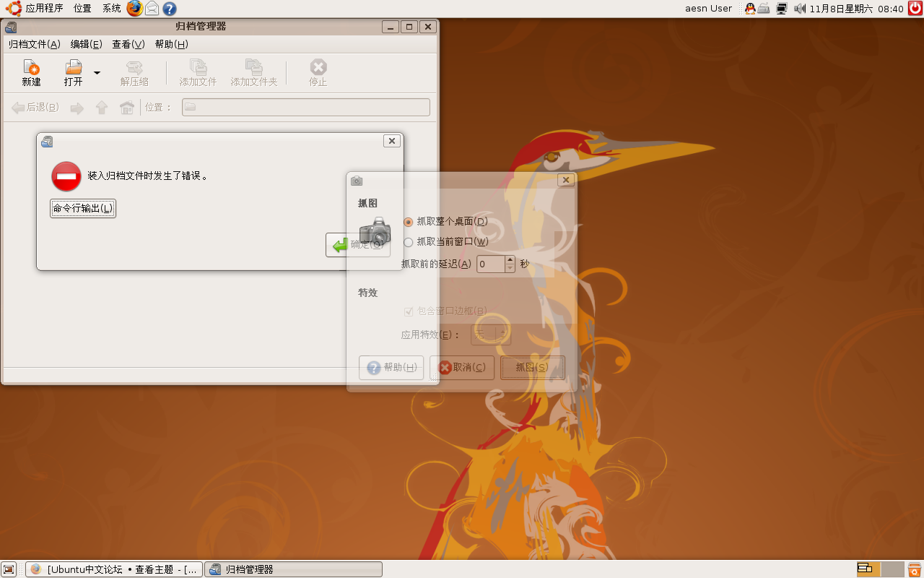
Task: Decrease the capture delay with down arrow
Action: (x=510, y=268)
